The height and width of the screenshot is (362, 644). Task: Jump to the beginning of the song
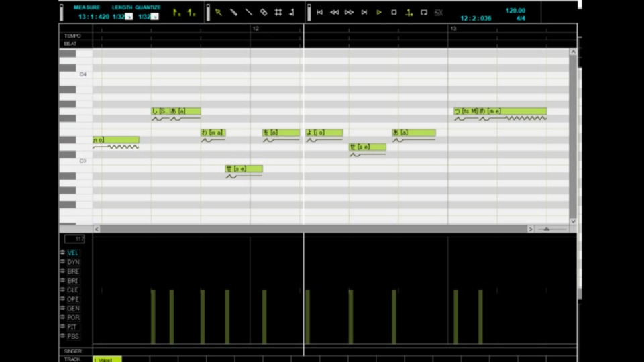319,13
